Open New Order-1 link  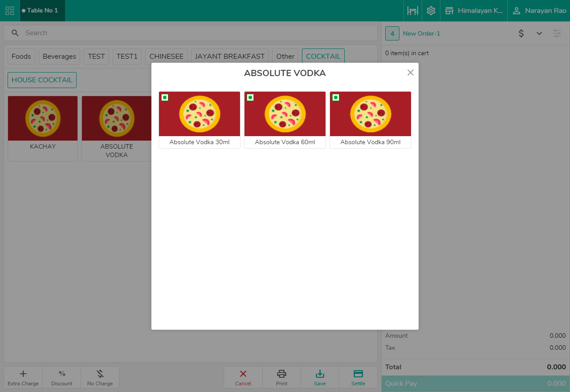421,33
